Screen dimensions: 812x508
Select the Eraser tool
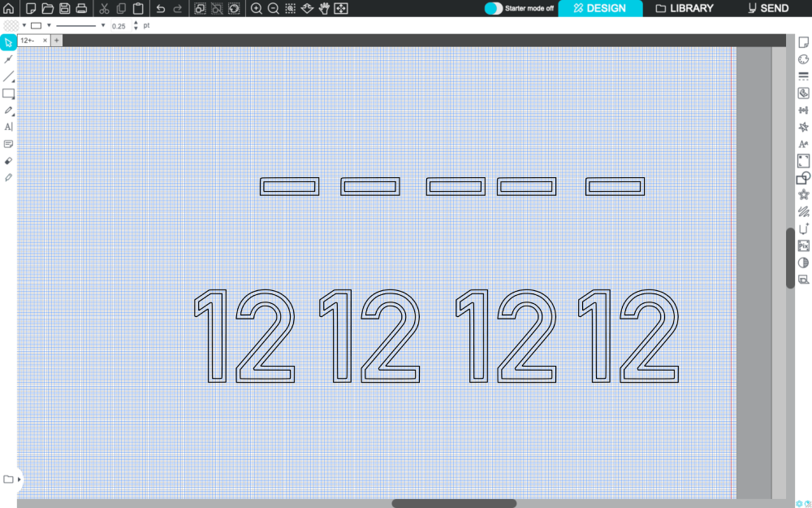point(9,161)
